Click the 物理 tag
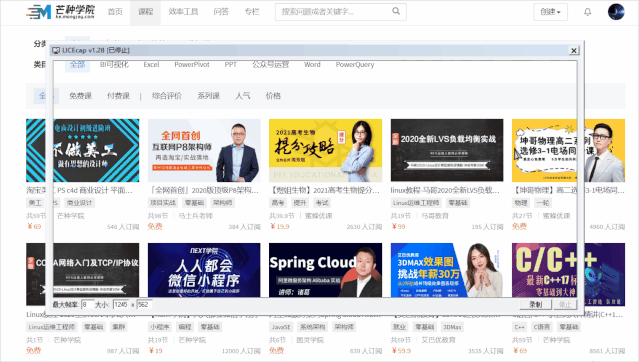 coord(520,203)
